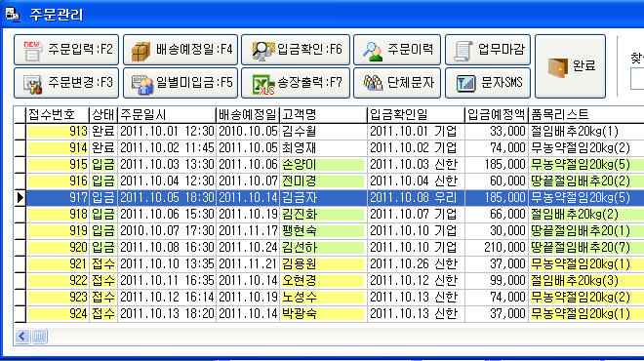Open the 주문변경 F3 edit icon
The height and width of the screenshot is (361, 644).
pos(32,83)
